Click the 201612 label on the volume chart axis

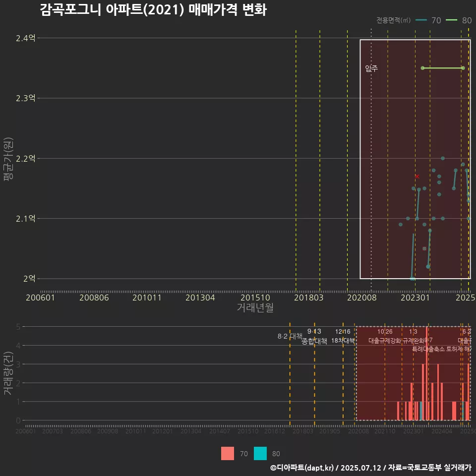pyautogui.click(x=275, y=431)
